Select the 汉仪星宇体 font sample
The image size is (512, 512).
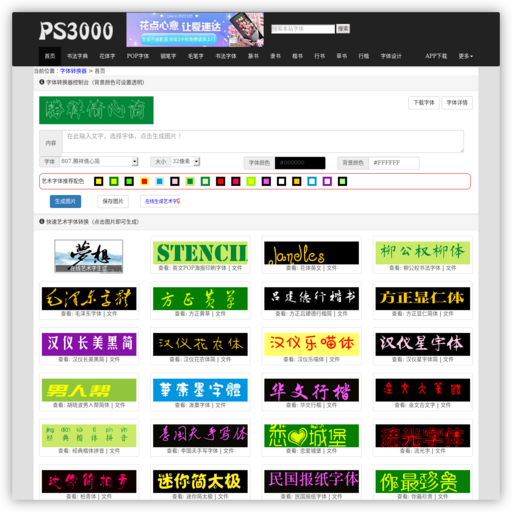pos(423,344)
